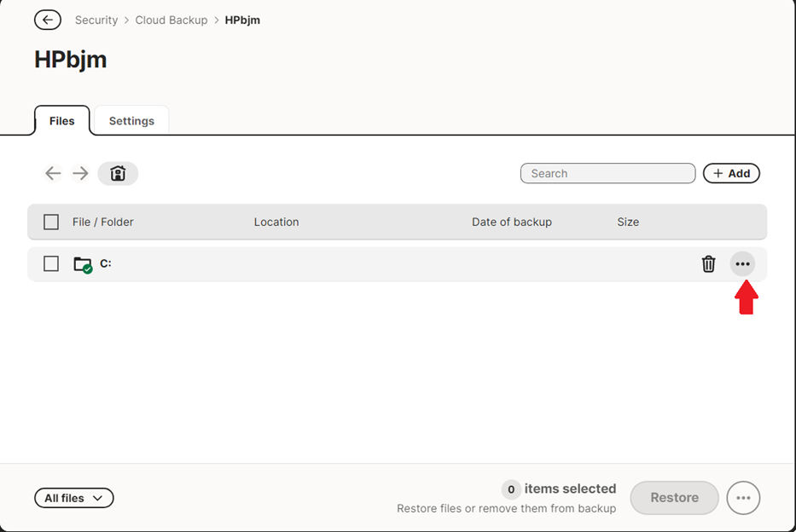Open Security breadcrumb link
Screen dimensions: 796x532
click(96, 20)
